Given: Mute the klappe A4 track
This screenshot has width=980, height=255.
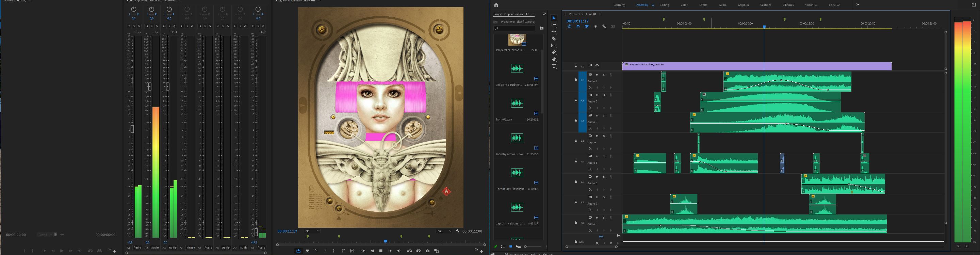Looking at the screenshot, I should (x=597, y=136).
